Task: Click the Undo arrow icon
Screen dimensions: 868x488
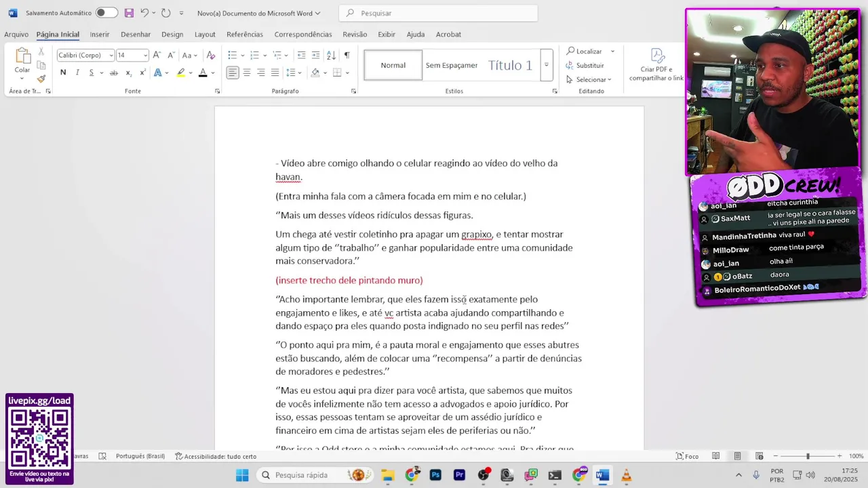Action: point(144,13)
